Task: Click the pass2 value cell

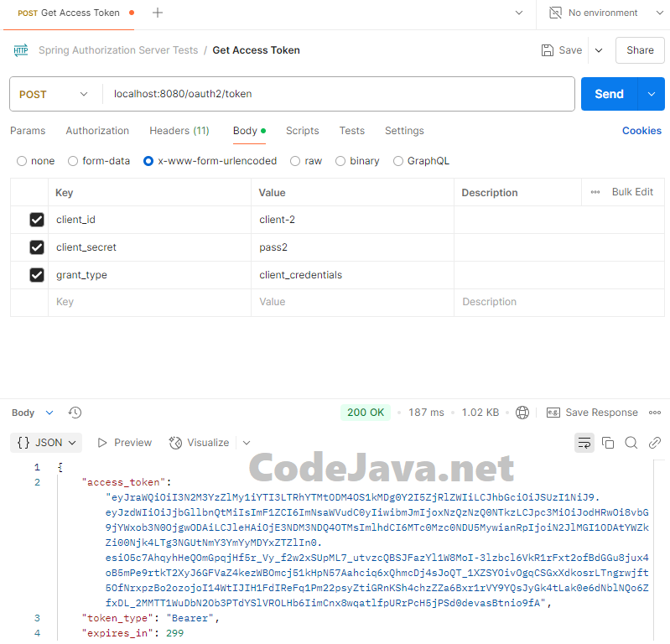Action: coord(352,247)
